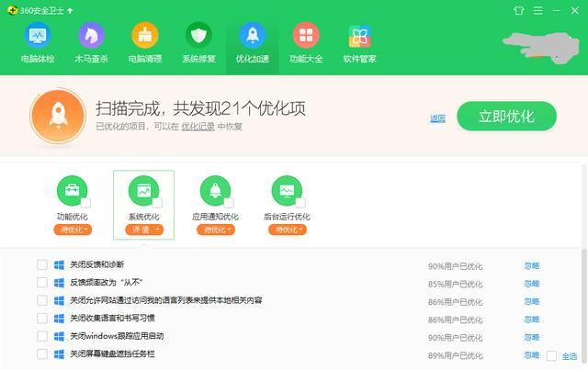Tick the checkbox on 功能优化 category
The width and height of the screenshot is (588, 370).
click(85, 203)
